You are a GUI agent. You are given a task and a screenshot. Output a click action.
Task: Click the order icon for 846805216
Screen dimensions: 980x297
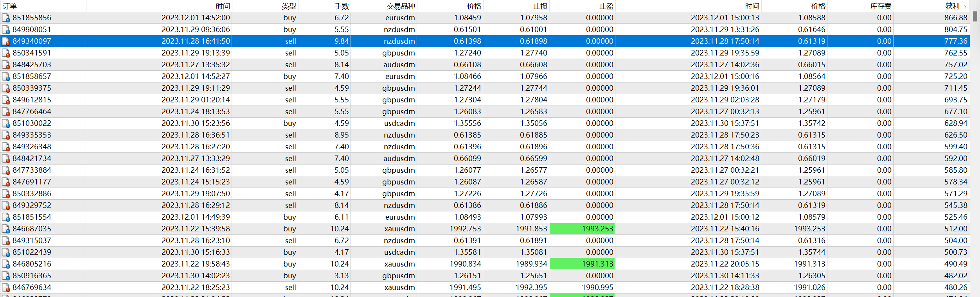pyautogui.click(x=6, y=264)
